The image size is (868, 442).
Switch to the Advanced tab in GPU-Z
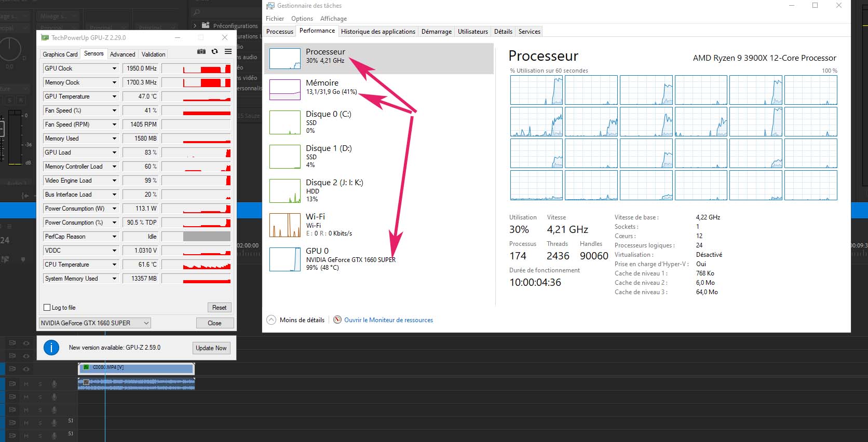coord(123,54)
